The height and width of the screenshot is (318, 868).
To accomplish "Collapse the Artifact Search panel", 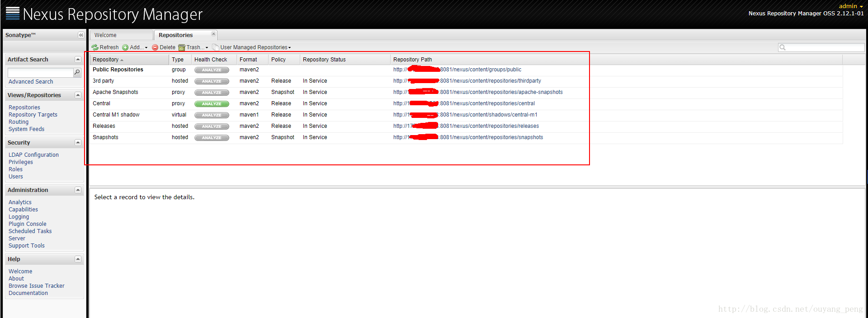I will [x=78, y=60].
